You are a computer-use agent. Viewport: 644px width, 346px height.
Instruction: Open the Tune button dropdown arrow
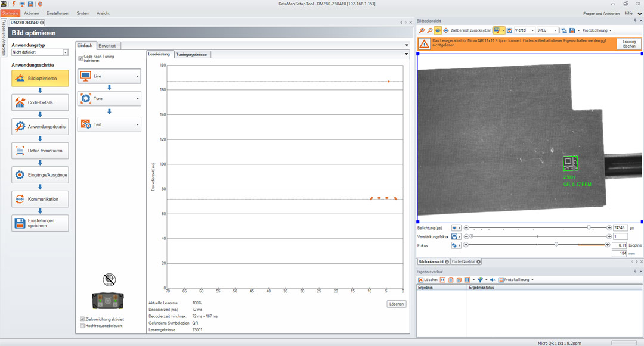tap(138, 99)
